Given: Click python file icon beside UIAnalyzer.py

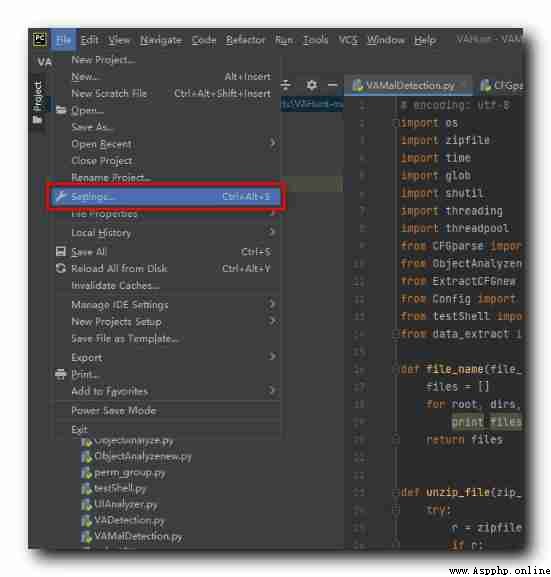Looking at the screenshot, I should (86, 505).
